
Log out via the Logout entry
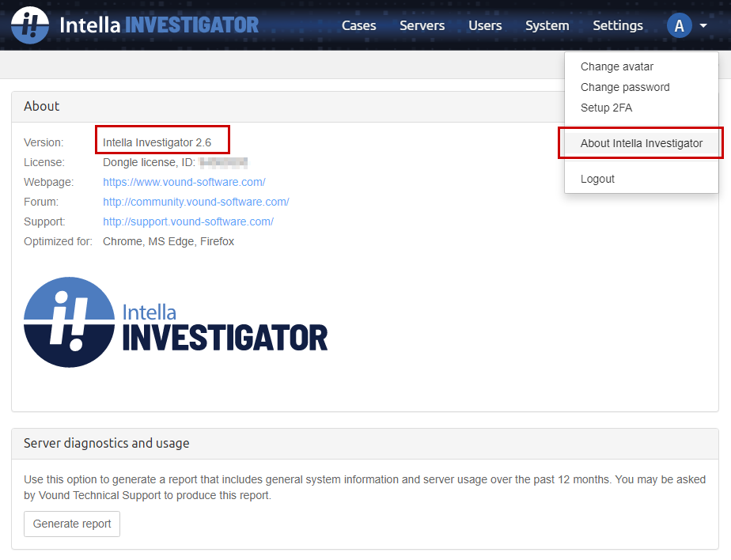597,179
